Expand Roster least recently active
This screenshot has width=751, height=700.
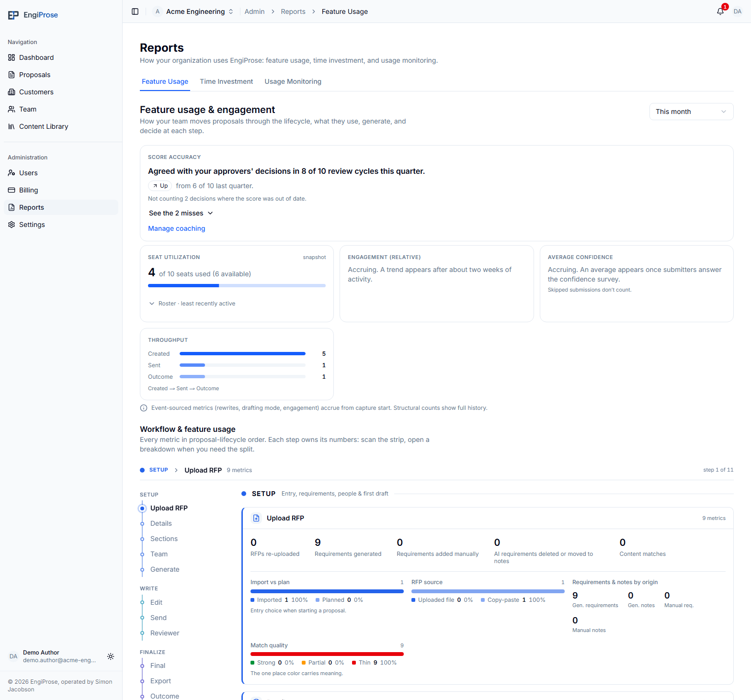[x=192, y=304]
